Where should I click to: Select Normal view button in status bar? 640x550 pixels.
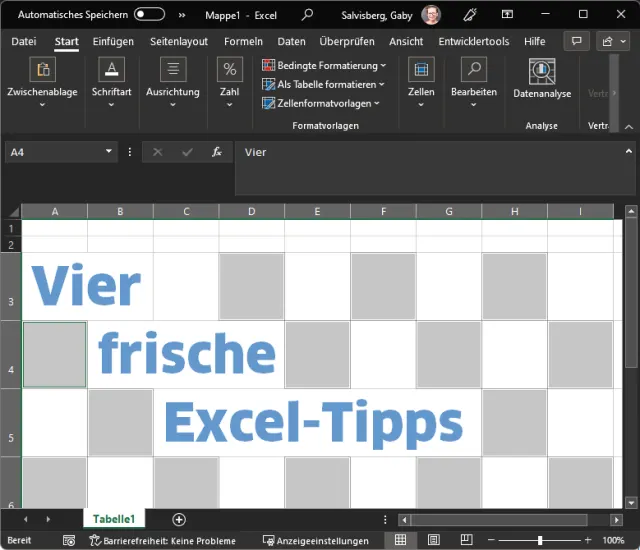click(400, 540)
